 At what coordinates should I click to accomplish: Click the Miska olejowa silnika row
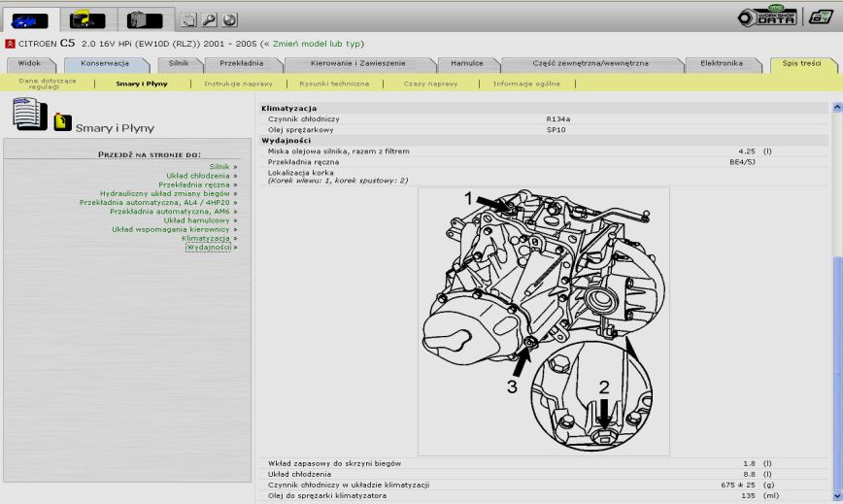click(544, 151)
